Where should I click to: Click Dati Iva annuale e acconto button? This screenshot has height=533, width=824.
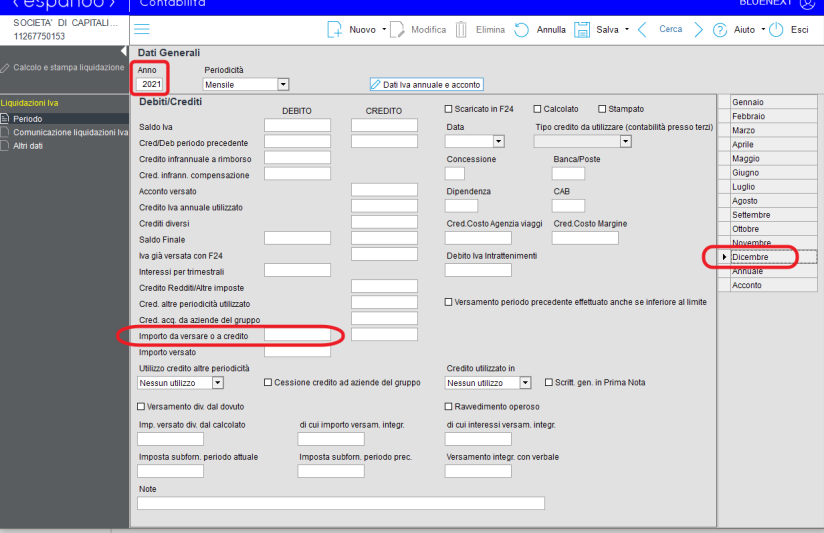coord(426,85)
